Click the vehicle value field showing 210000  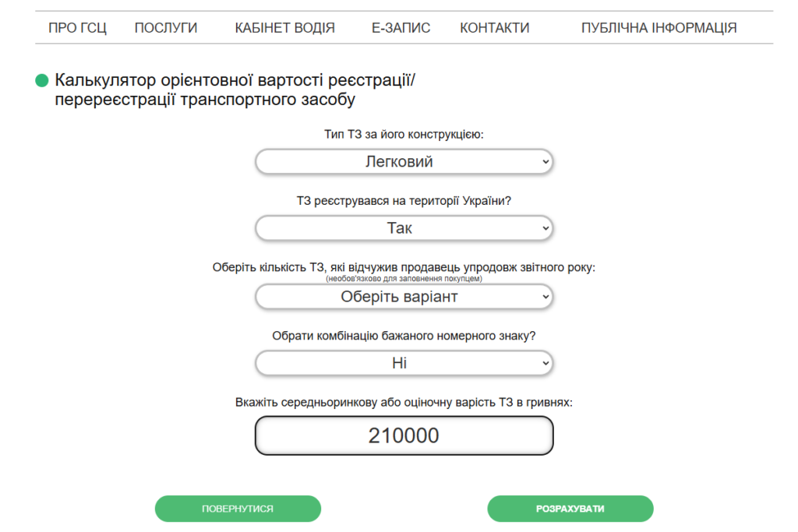click(404, 435)
